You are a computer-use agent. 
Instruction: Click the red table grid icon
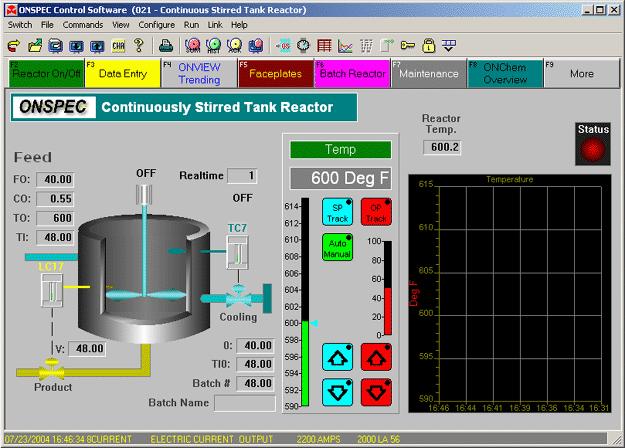(x=324, y=45)
